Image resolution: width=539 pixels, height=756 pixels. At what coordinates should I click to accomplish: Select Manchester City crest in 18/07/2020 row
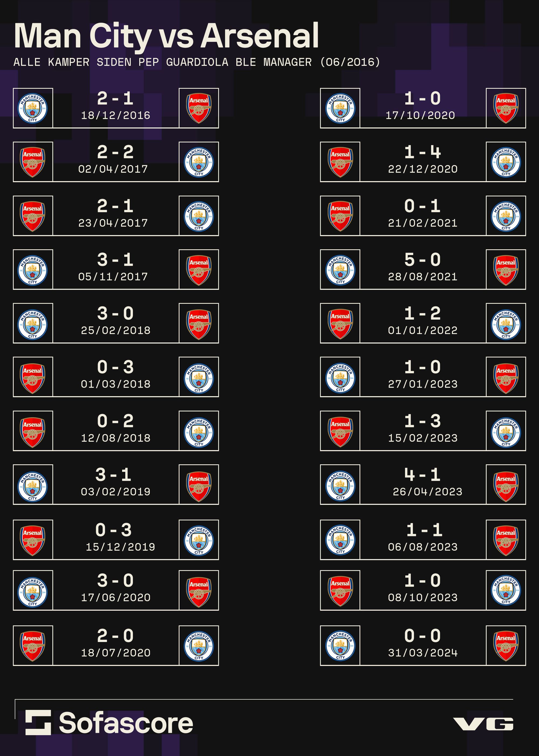199,646
